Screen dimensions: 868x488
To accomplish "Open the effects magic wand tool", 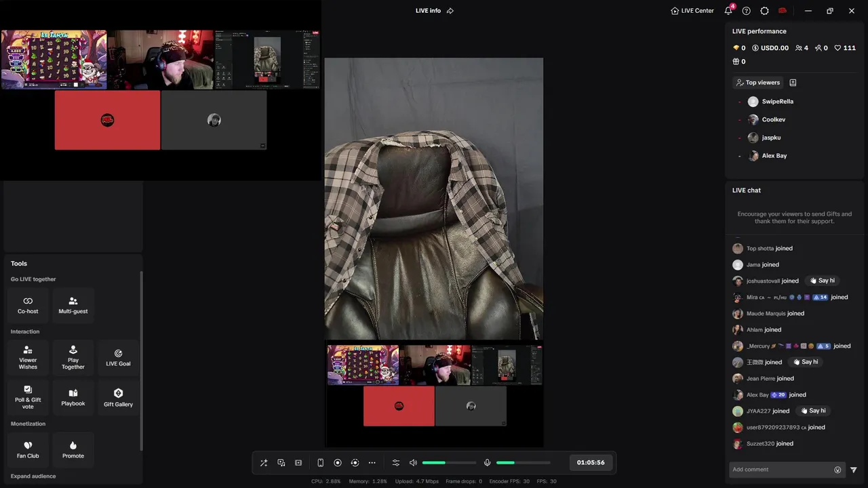I will tap(264, 463).
